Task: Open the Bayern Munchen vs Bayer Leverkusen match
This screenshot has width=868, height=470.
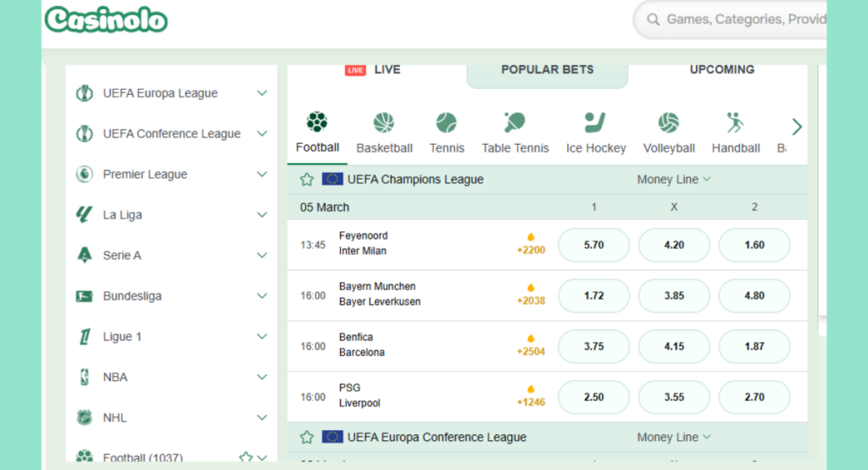Action: pos(380,294)
